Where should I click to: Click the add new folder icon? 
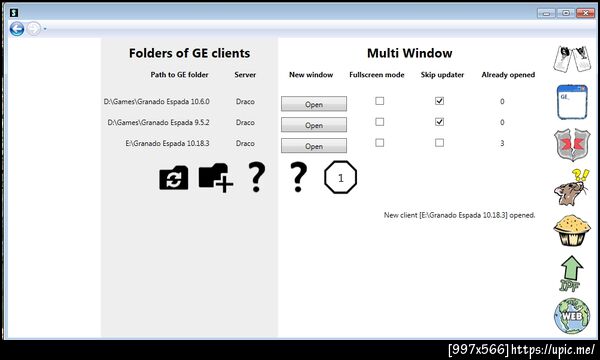pos(216,178)
